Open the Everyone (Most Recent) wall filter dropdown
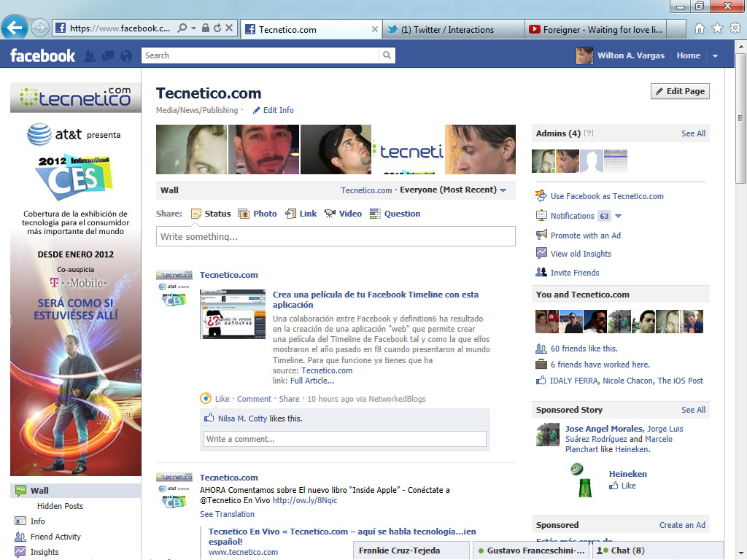This screenshot has height=560, width=747. tap(453, 190)
